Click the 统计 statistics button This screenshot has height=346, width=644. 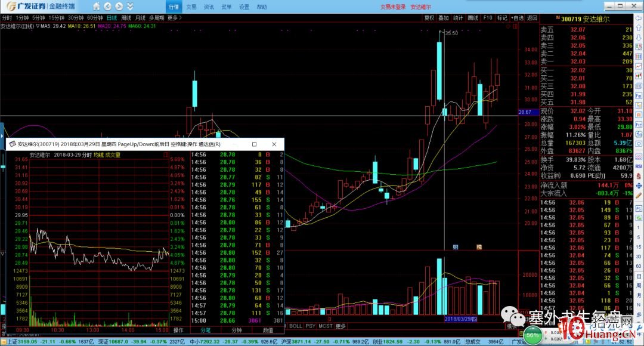click(458, 18)
